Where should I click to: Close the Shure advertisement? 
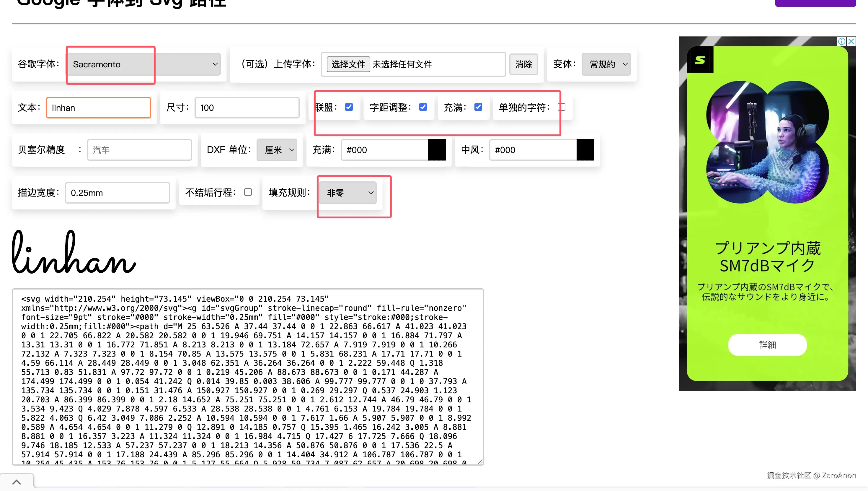[851, 41]
